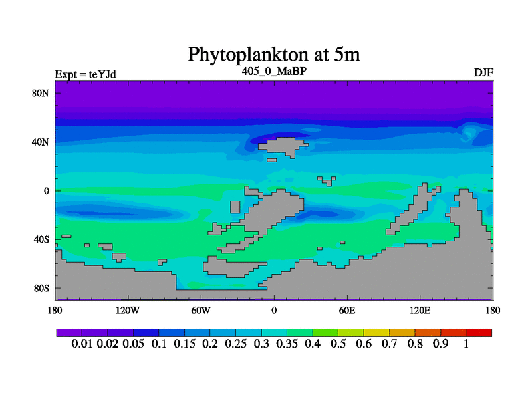Click the "0.35" colorbar value label
The image size is (532, 399).
(286, 344)
